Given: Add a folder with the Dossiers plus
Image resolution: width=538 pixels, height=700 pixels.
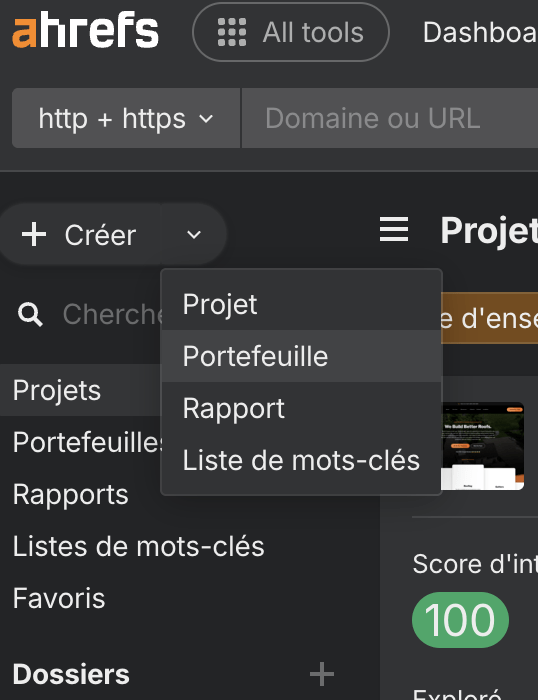Looking at the screenshot, I should click(322, 674).
